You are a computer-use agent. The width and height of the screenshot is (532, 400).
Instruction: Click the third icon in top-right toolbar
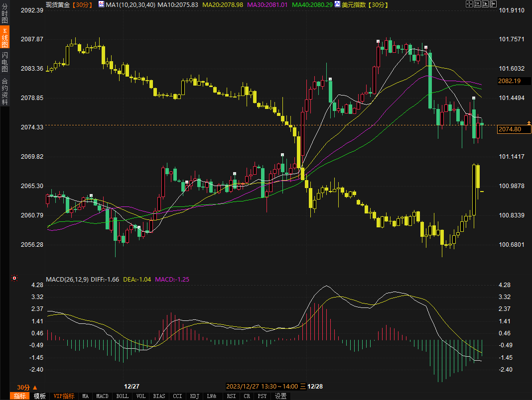(x=485, y=4)
